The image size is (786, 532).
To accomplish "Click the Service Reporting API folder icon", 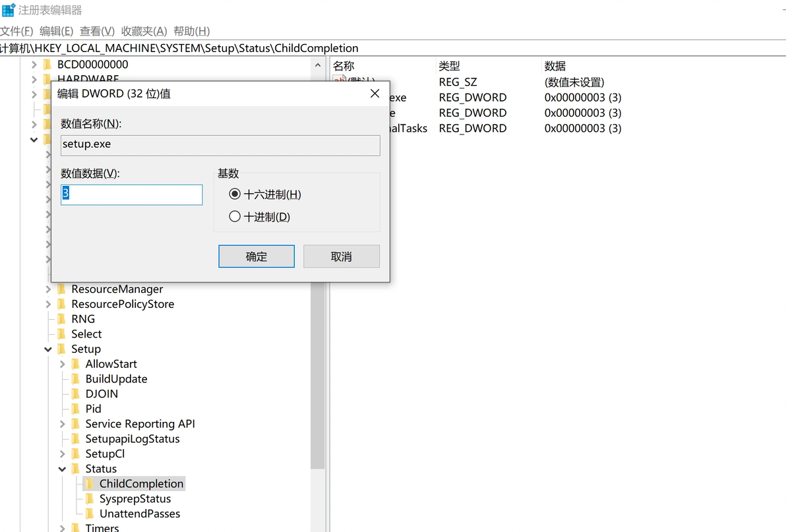I will tap(76, 424).
